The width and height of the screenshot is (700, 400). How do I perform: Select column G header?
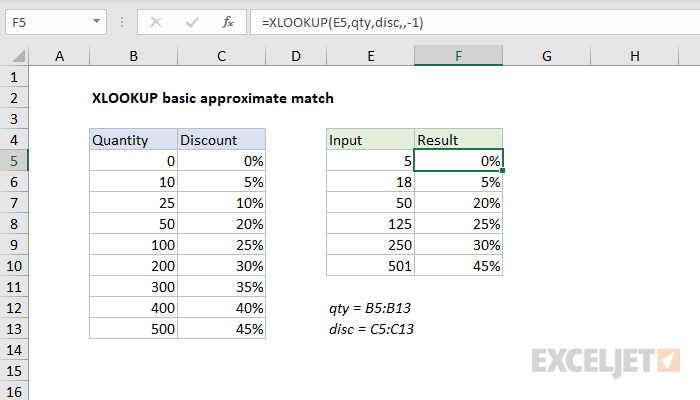[x=547, y=56]
